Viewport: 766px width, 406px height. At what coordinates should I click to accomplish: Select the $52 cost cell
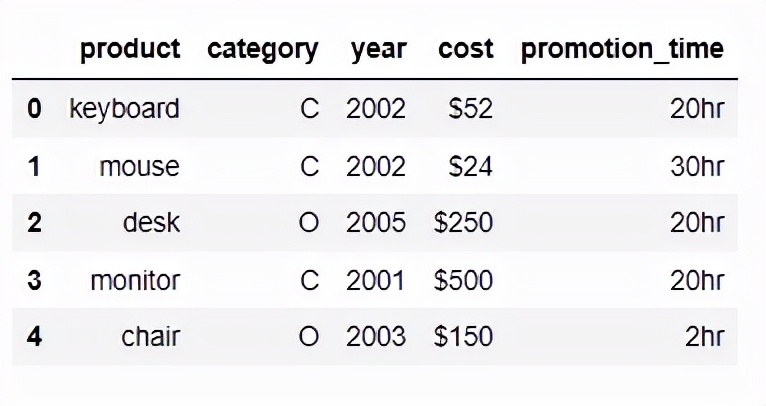471,108
